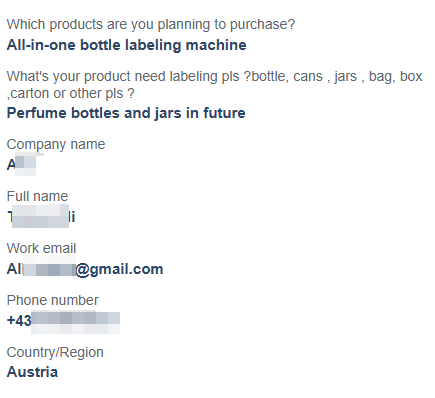This screenshot has height=398, width=435.
Task: Click the ',carton or other pls ?' line
Action: (71, 93)
